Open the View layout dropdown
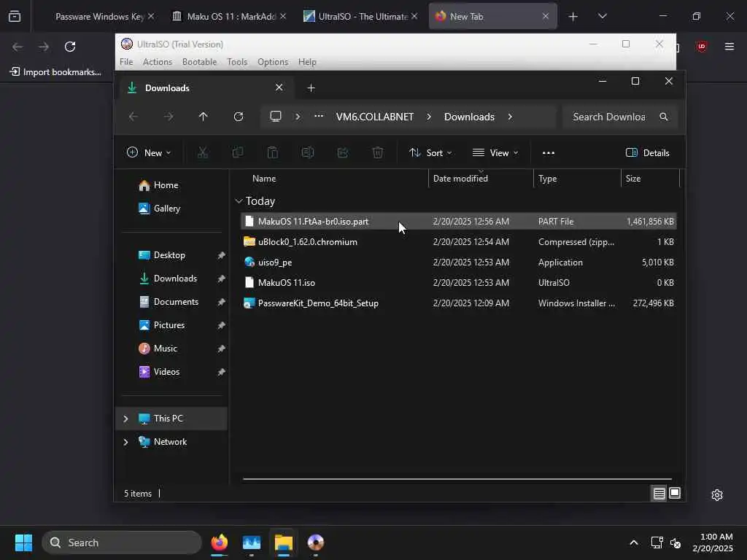This screenshot has width=747, height=560. point(495,153)
